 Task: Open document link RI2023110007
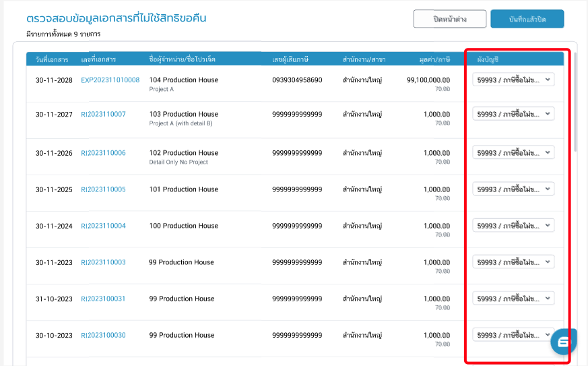click(103, 115)
